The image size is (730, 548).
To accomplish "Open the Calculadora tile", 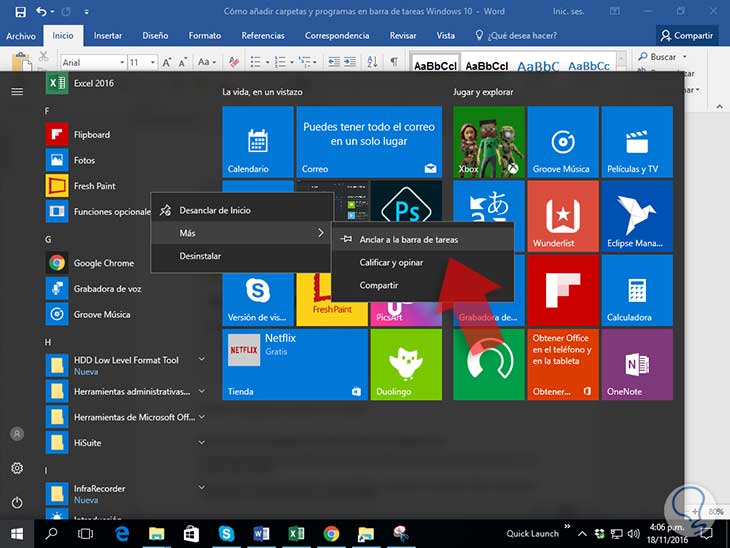I will [637, 290].
